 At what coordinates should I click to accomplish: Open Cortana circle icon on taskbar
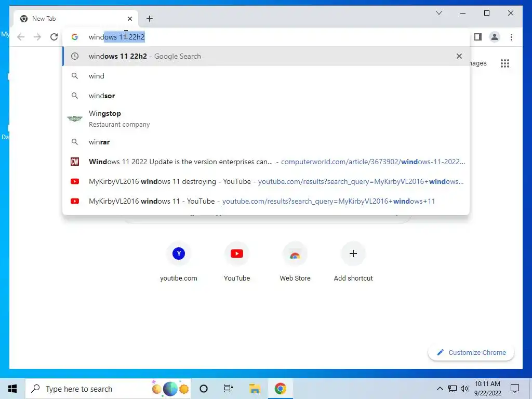pyautogui.click(x=204, y=389)
